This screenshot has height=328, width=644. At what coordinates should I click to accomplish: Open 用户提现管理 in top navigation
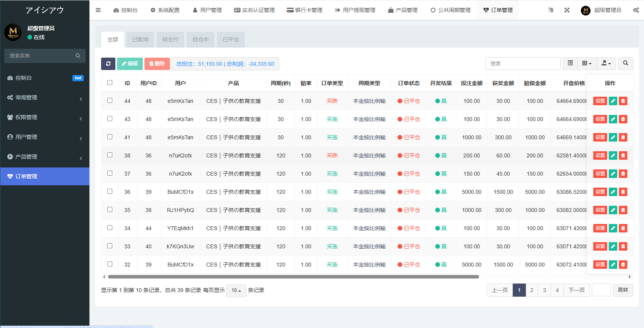(x=355, y=10)
